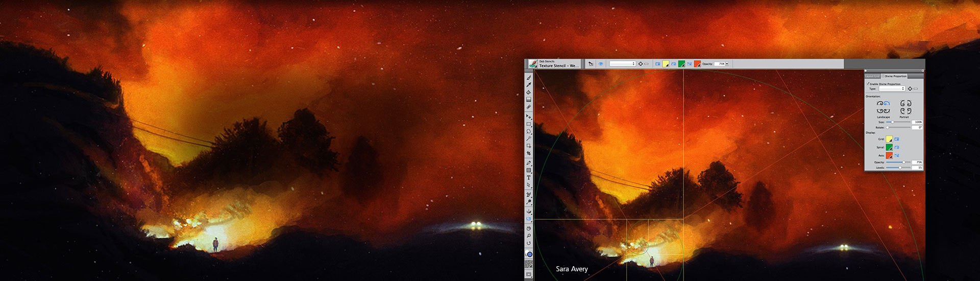980x281 pixels.
Task: Click the Grid color swatch in panel
Action: [x=889, y=139]
